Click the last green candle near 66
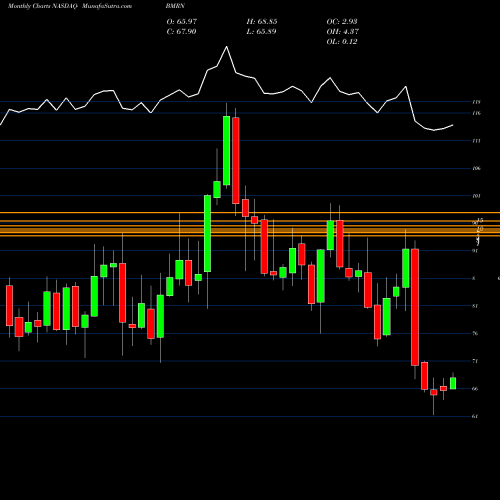The image size is (500, 500). point(453,383)
